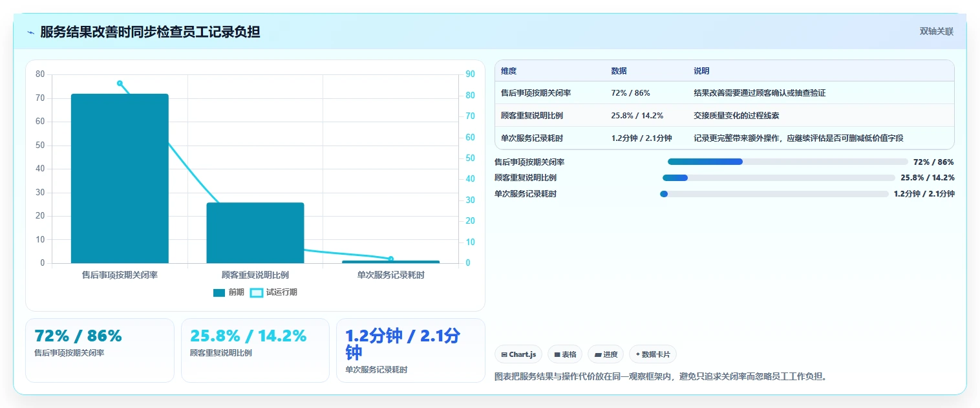Screen dimensions: 980x408
Task: Select the 25.8% / 14.2% data card
Action: point(255,350)
